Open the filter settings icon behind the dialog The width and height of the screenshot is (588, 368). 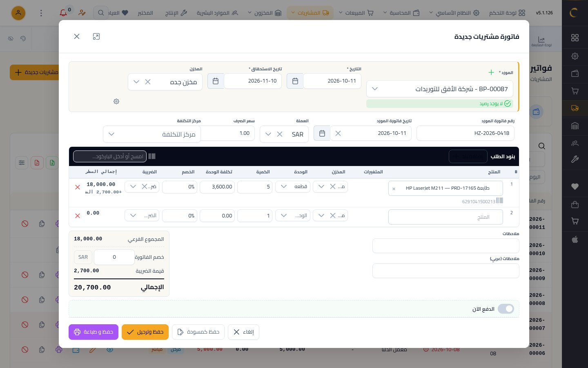22,163
